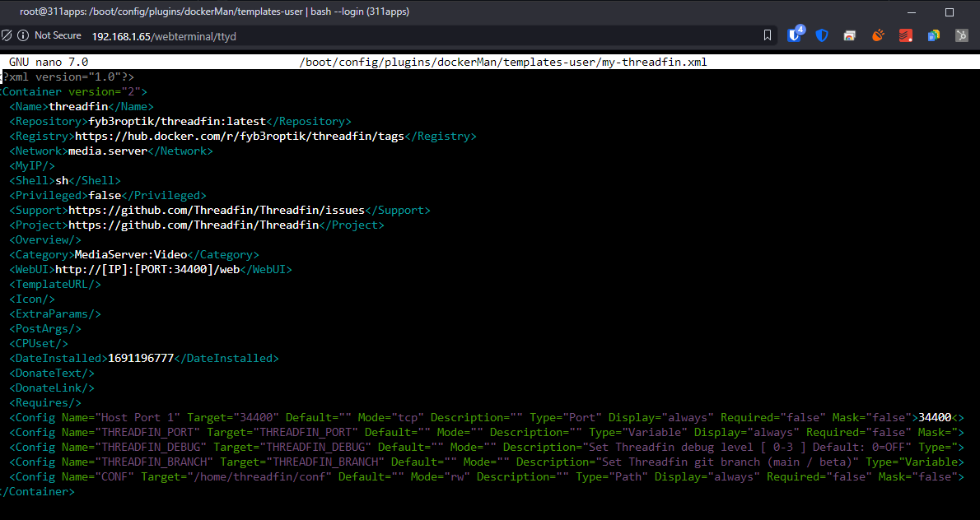Screen dimensions: 980x520
Task: Open the HubSpot extension icon
Action: tap(962, 35)
